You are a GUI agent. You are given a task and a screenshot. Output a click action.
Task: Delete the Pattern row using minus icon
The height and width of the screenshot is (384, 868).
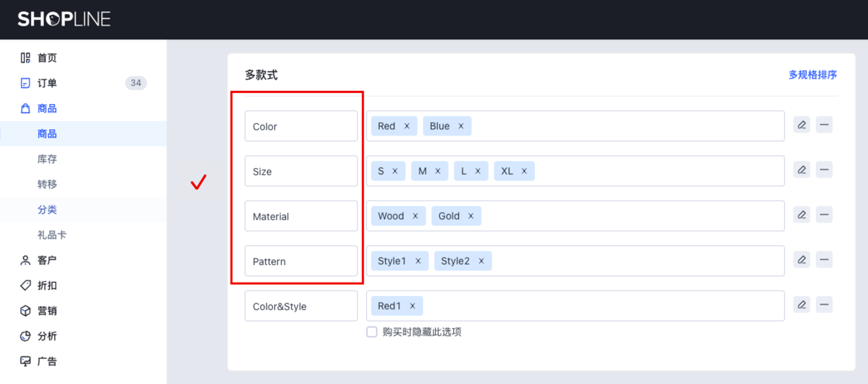point(824,260)
